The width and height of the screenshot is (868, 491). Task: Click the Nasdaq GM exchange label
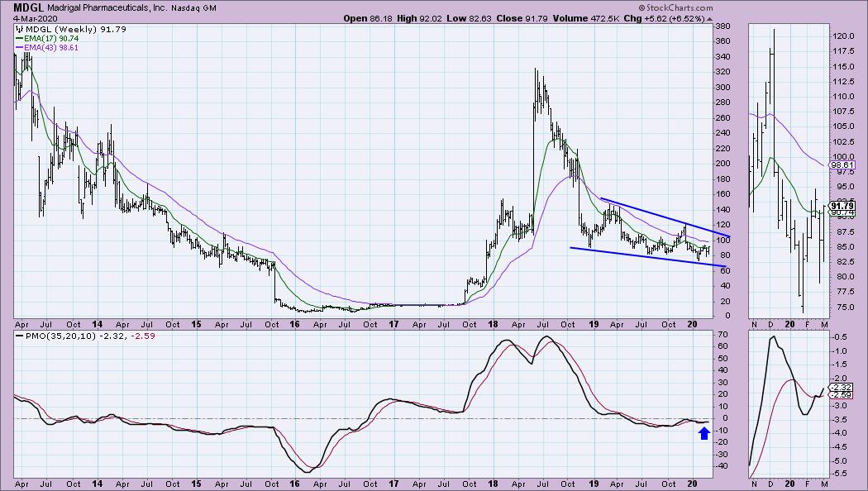tap(193, 8)
